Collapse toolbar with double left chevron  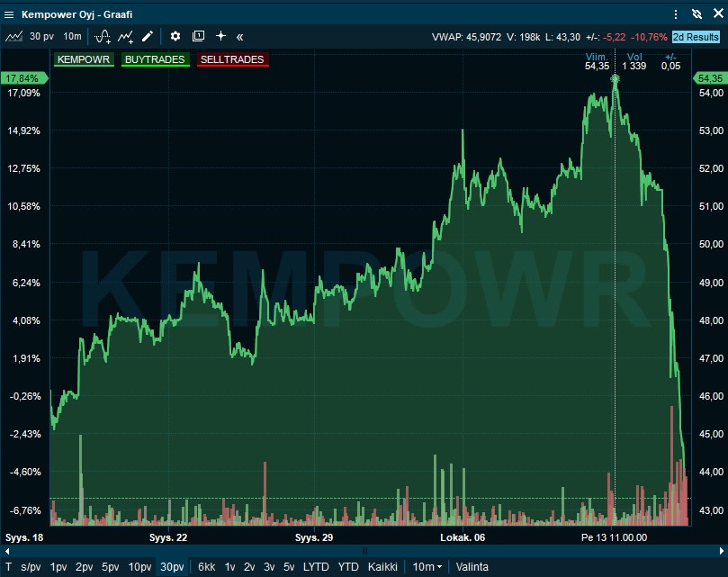pos(239,37)
